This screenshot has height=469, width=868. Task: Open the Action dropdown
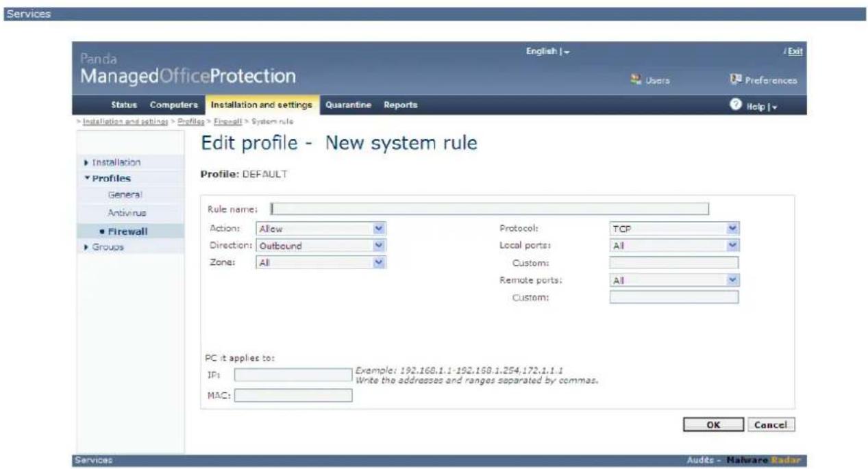coord(321,230)
